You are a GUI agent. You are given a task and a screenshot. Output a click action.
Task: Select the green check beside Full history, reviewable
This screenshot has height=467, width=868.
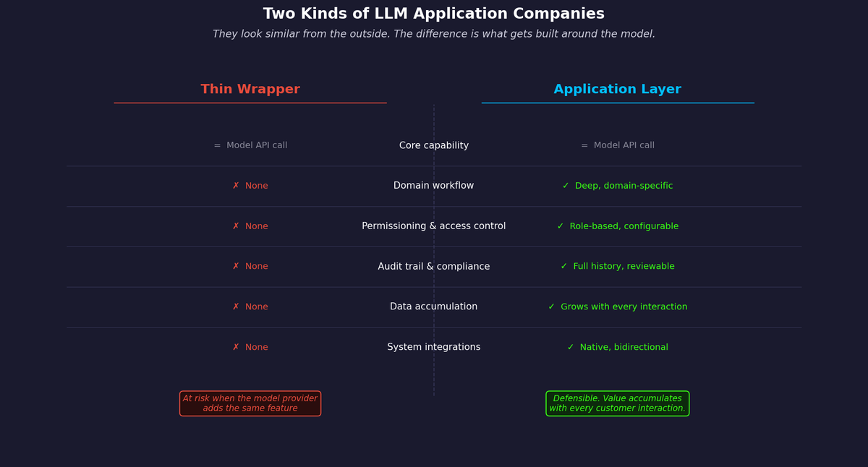click(x=563, y=266)
